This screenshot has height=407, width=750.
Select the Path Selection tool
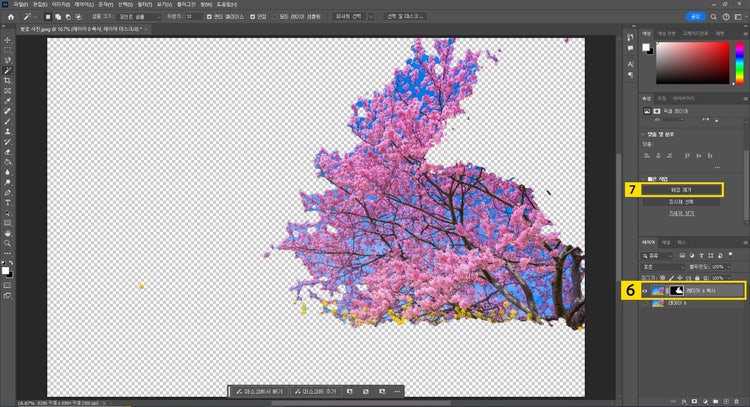point(7,213)
